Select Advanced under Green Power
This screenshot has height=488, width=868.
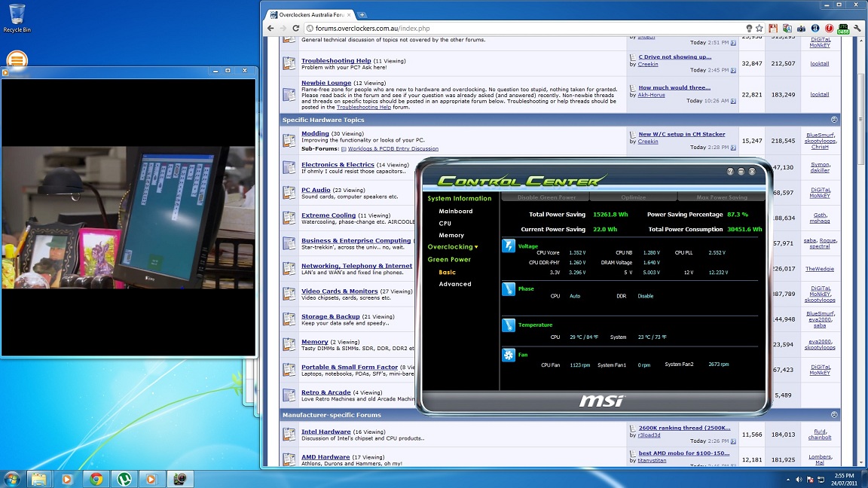coord(455,284)
